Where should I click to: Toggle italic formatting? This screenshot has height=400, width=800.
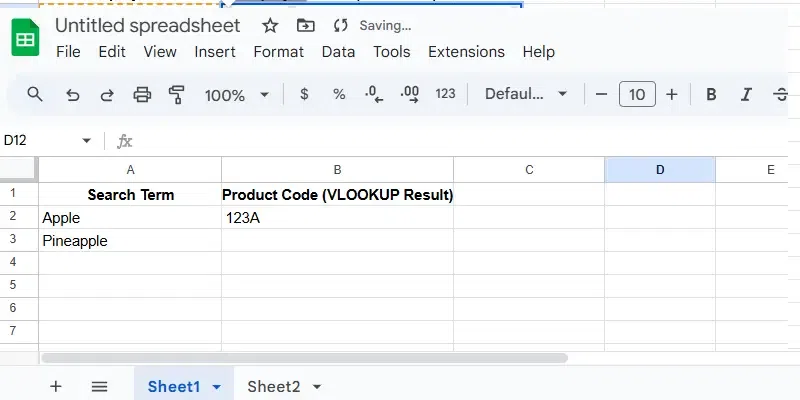click(745, 95)
